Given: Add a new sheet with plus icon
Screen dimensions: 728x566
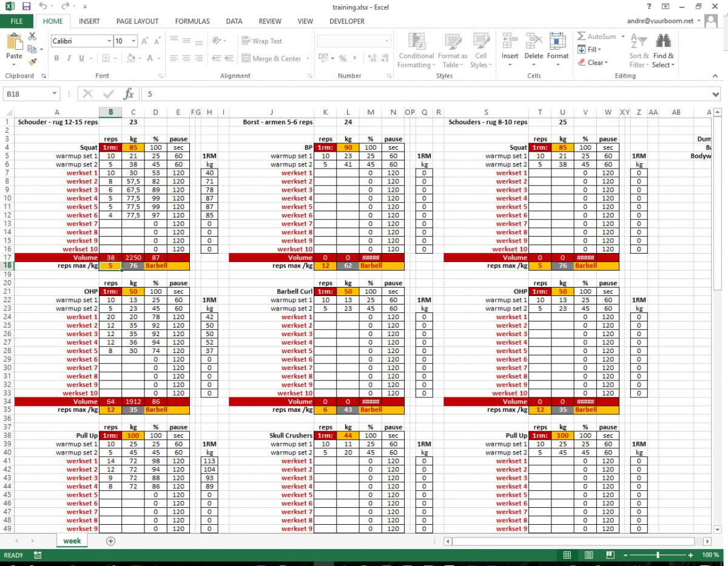Looking at the screenshot, I should pyautogui.click(x=110, y=541).
